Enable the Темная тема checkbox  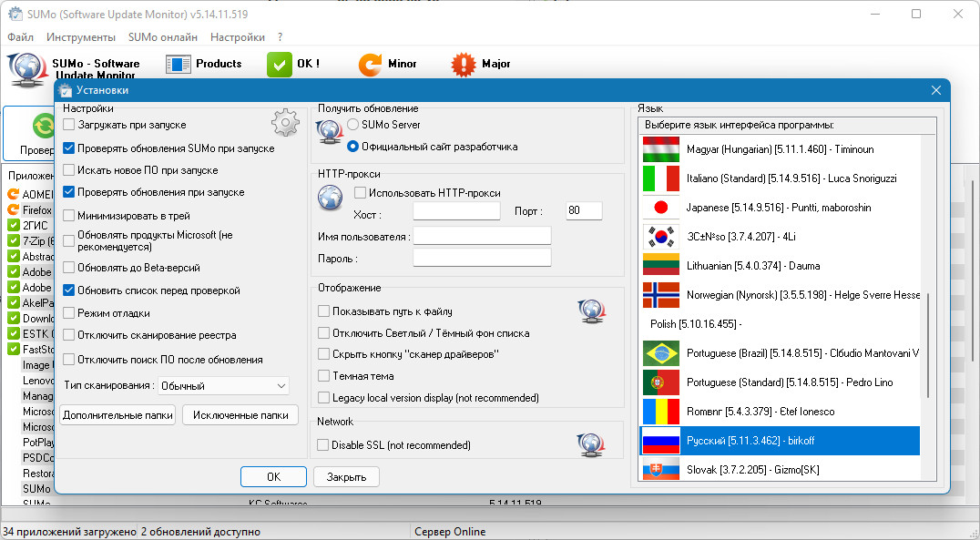click(x=324, y=376)
